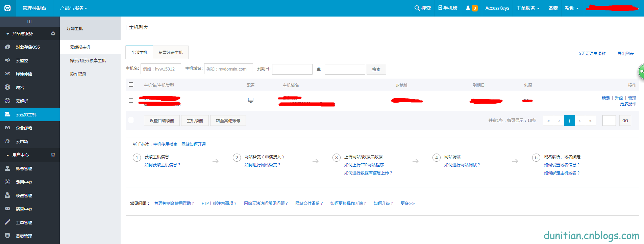The height and width of the screenshot is (244, 644).
Task: Click the 管理 link in host row
Action: tap(632, 98)
